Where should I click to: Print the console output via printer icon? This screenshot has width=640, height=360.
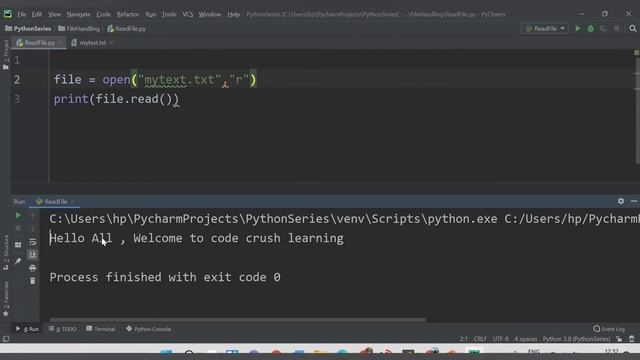(x=33, y=268)
